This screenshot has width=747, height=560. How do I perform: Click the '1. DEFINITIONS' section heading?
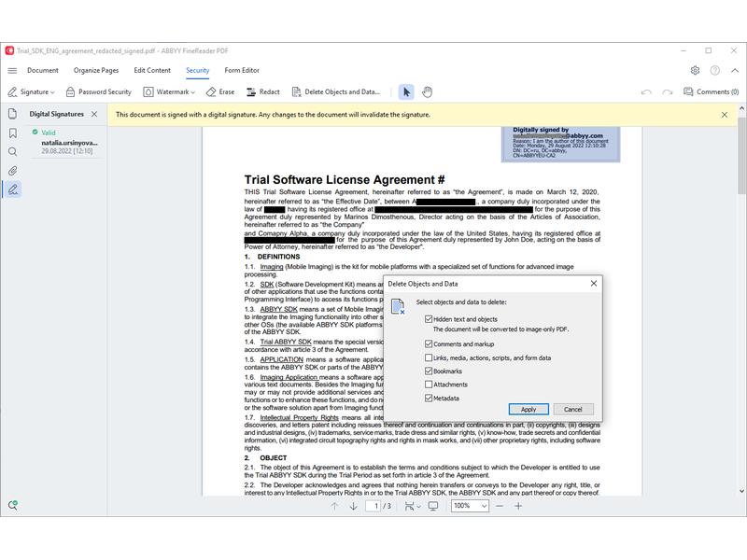tap(272, 257)
